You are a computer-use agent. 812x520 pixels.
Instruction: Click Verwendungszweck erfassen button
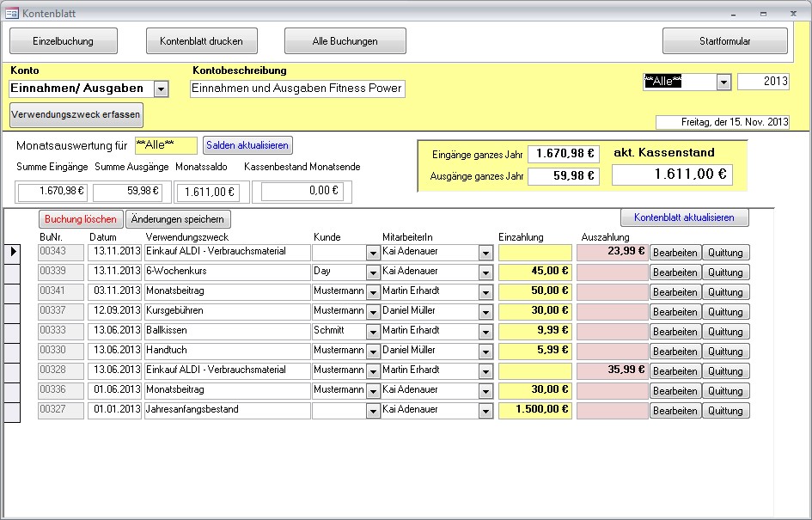(76, 113)
